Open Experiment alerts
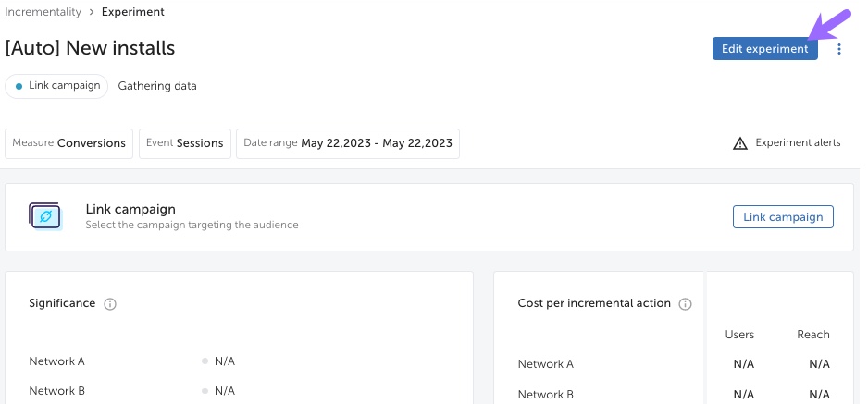Viewport: 868px width, 404px height. pyautogui.click(x=787, y=143)
